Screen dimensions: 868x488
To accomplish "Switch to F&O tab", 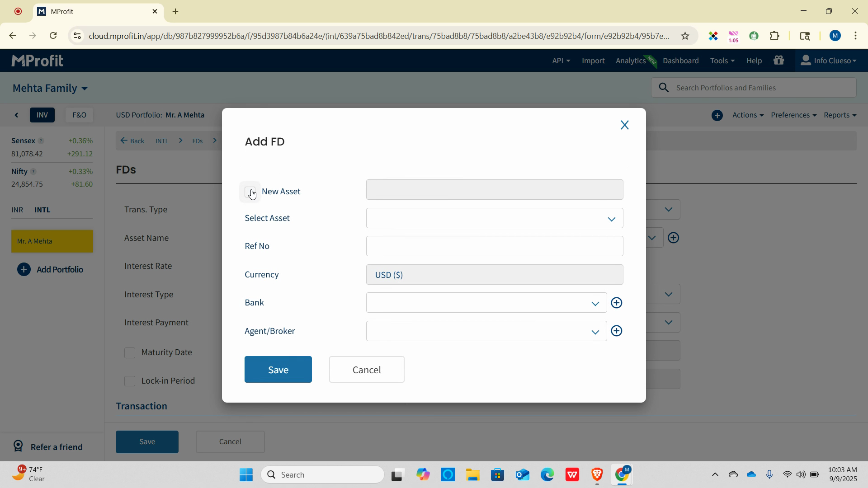I will tap(79, 115).
